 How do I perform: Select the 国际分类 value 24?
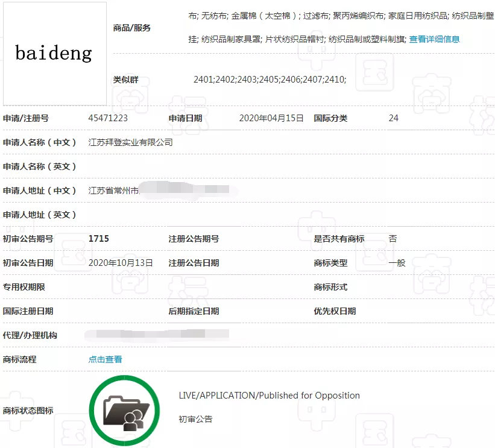pyautogui.click(x=393, y=118)
